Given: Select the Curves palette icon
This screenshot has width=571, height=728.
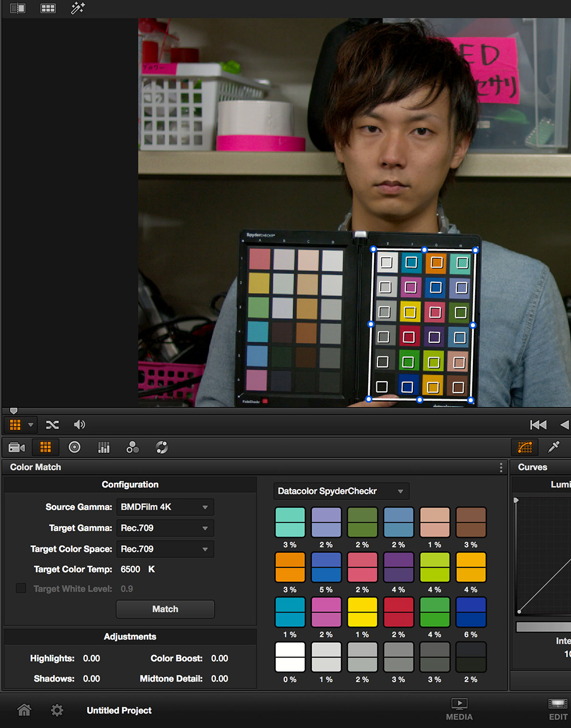Looking at the screenshot, I should tap(525, 447).
